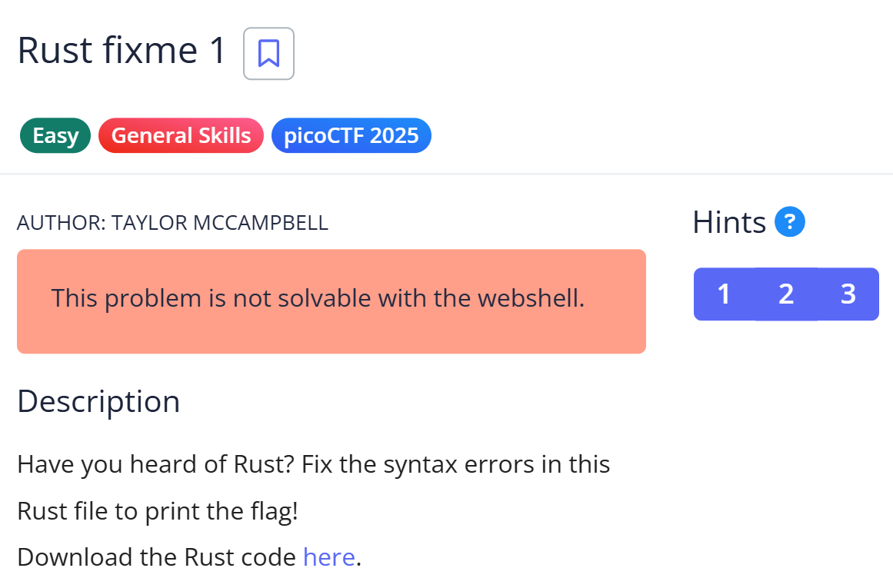The height and width of the screenshot is (588, 893).
Task: Show hint number 3
Action: point(848,294)
